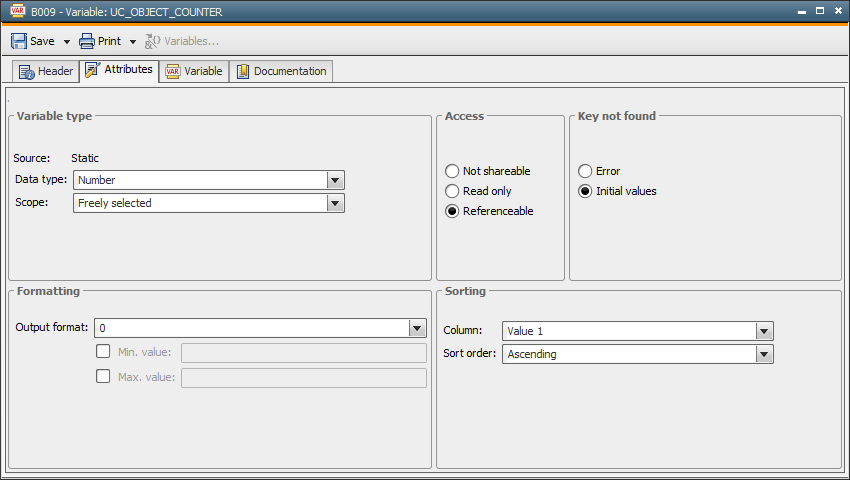Image resolution: width=850 pixels, height=480 pixels.
Task: Choose Read only access
Action: click(453, 191)
